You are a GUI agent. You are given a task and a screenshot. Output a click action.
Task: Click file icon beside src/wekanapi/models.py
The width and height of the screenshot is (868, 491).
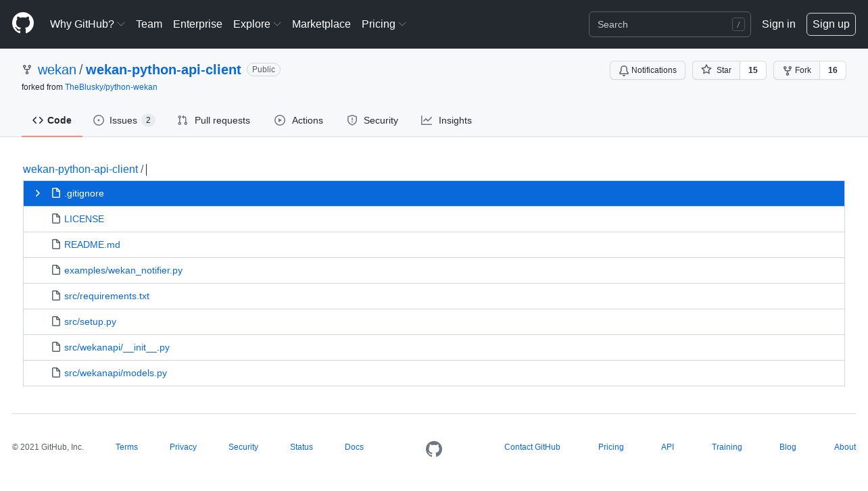coord(56,373)
